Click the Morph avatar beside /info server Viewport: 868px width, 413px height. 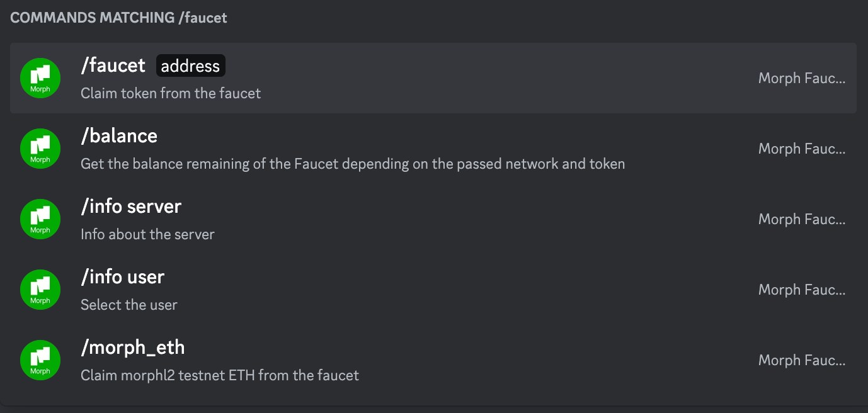pos(40,219)
